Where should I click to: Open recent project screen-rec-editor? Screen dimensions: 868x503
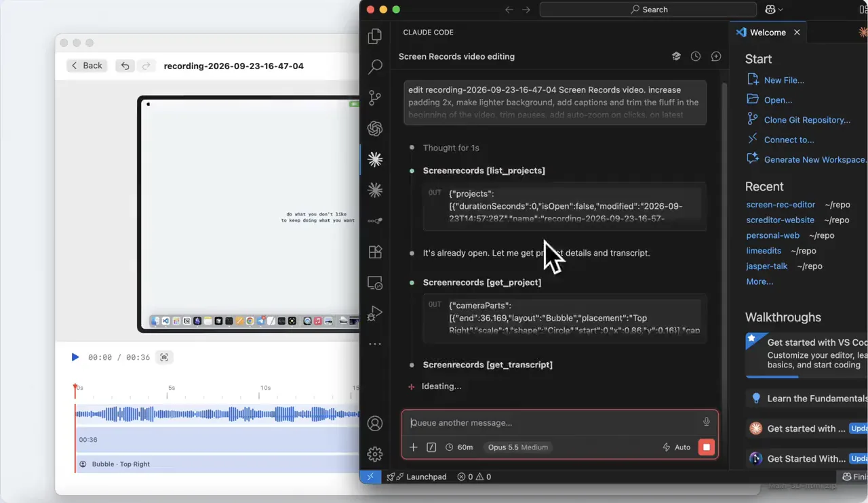[781, 205]
